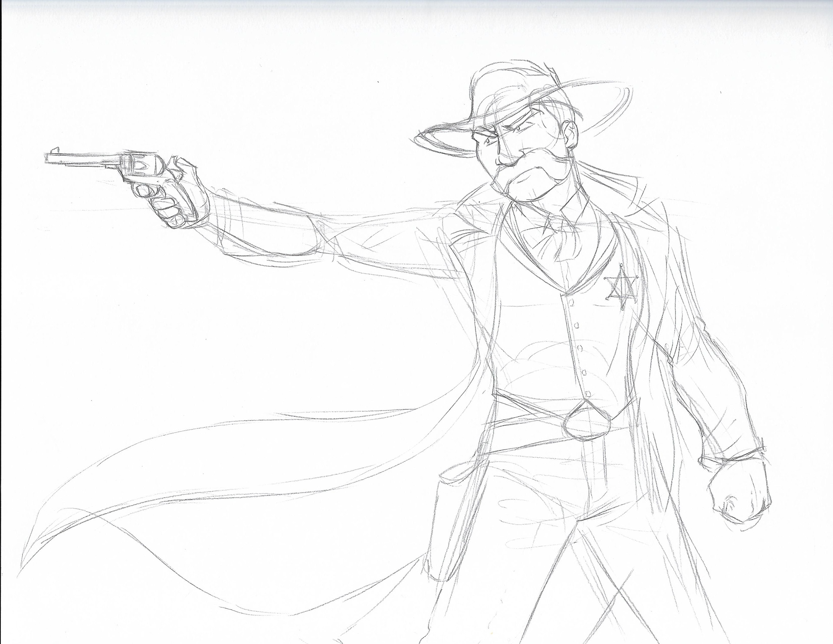Click the sheriff's star badge

621,288
